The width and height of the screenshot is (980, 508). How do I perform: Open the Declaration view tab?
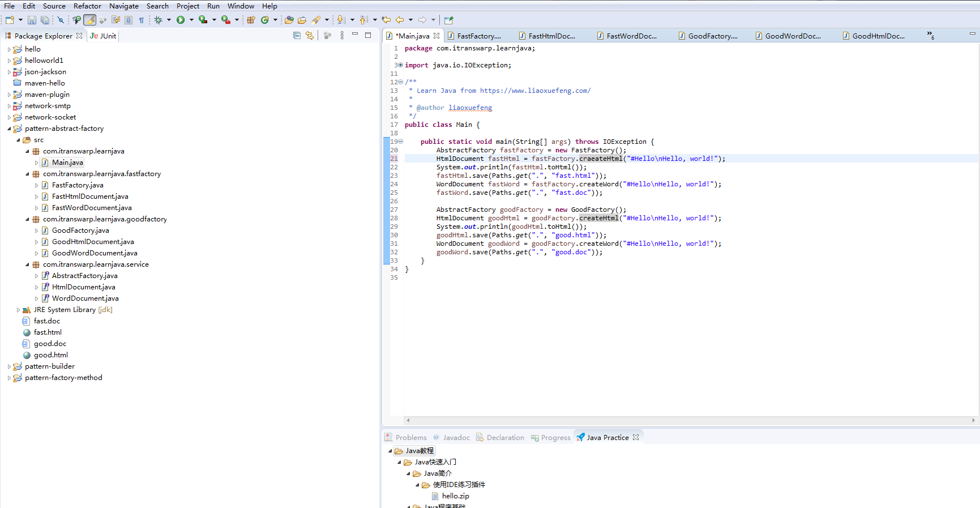(x=500, y=437)
